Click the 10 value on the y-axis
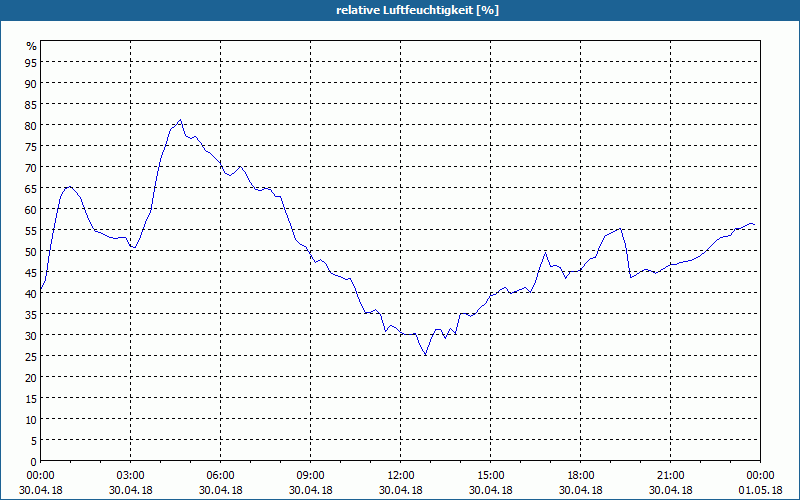This screenshot has width=800, height=500. [x=31, y=419]
